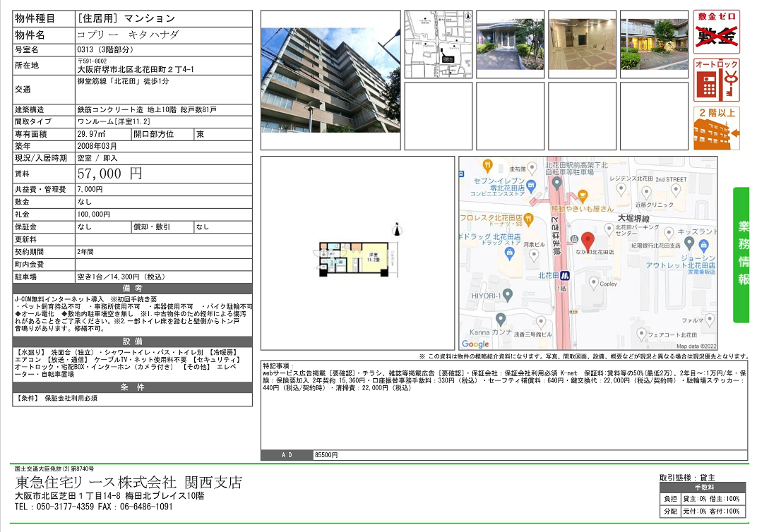Click the 浅香三号館ビル map pin

click(541, 322)
